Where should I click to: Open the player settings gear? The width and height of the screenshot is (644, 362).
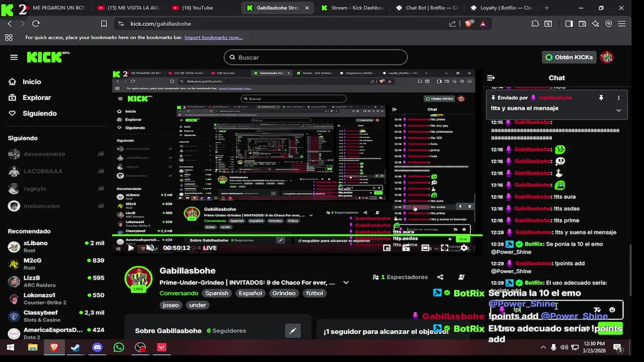pos(464,248)
